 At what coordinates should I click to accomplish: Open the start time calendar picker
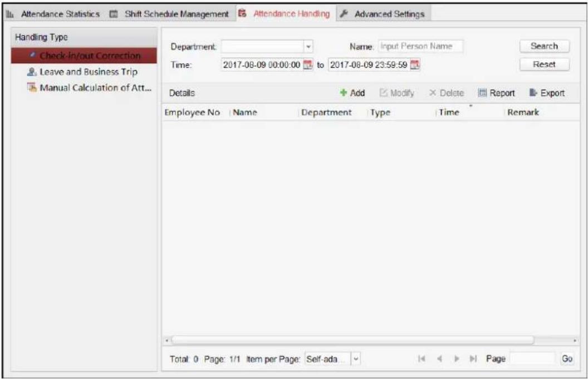point(307,65)
